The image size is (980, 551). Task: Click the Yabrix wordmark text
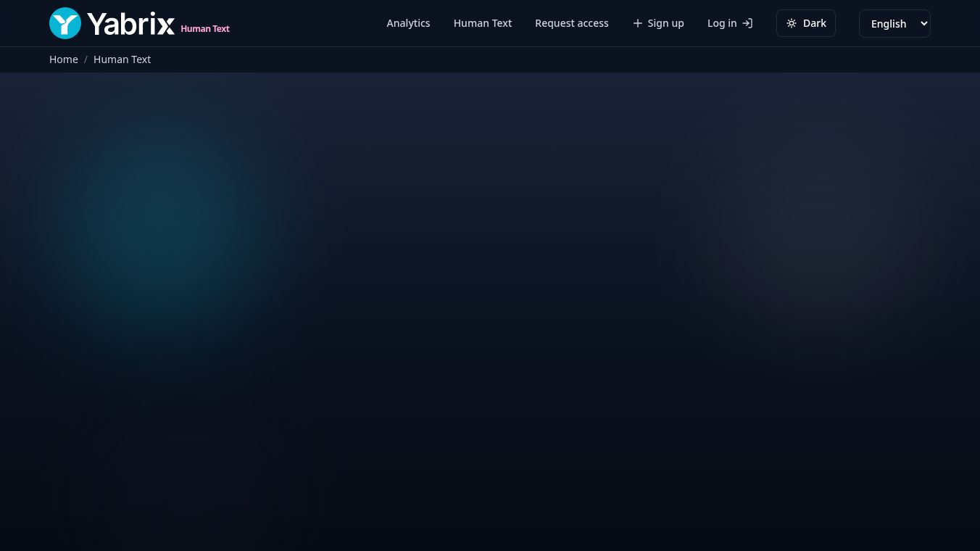tap(131, 24)
